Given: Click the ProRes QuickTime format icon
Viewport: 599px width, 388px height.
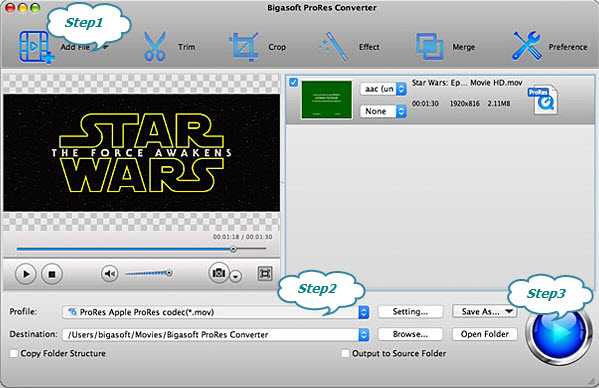Looking at the screenshot, I should [543, 100].
